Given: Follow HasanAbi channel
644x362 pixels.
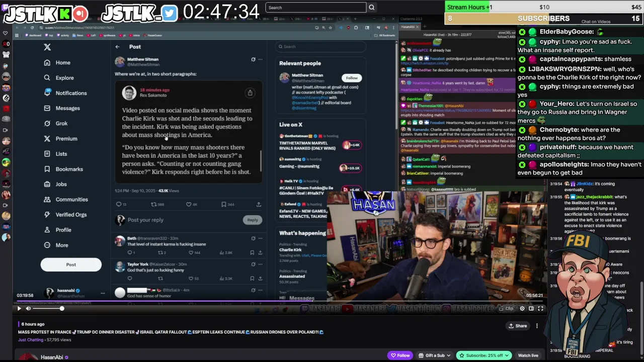Looking at the screenshot, I should [x=400, y=355].
